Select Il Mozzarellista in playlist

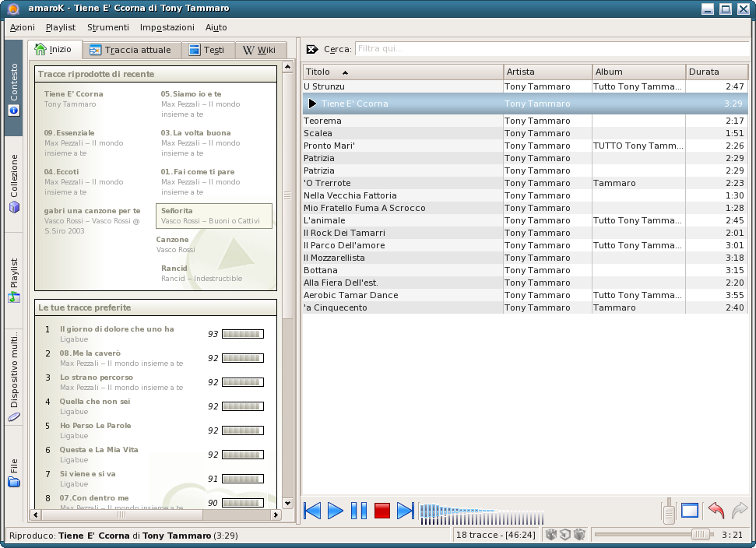(x=526, y=258)
